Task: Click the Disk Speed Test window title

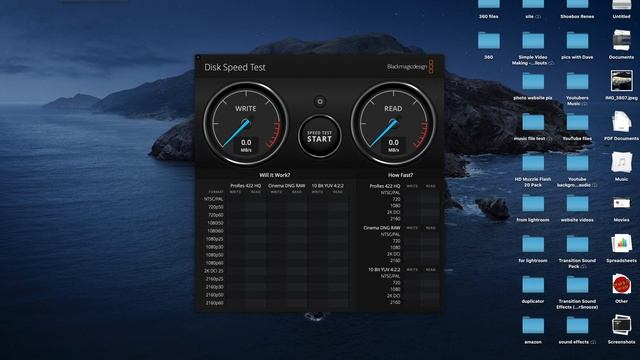Action: [x=235, y=67]
